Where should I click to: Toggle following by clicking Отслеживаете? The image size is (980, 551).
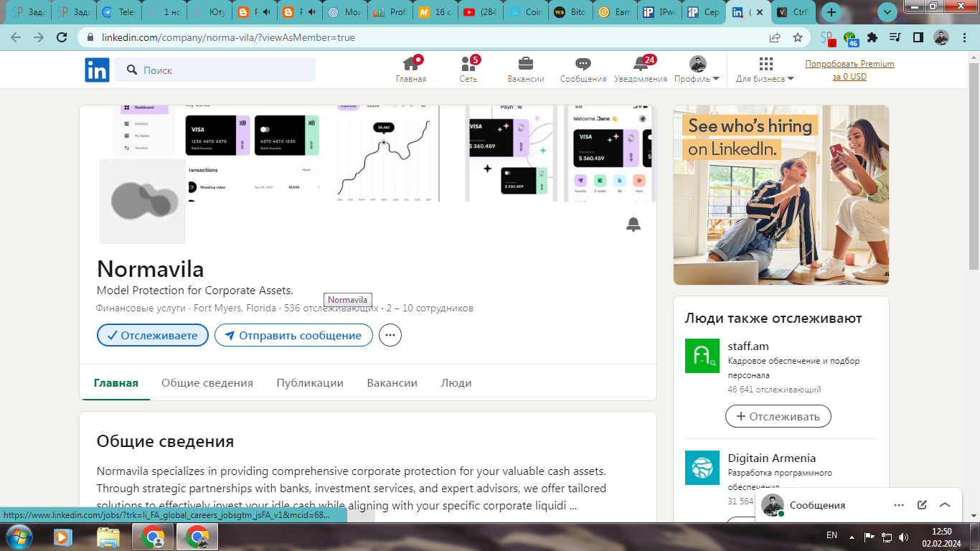coord(152,335)
